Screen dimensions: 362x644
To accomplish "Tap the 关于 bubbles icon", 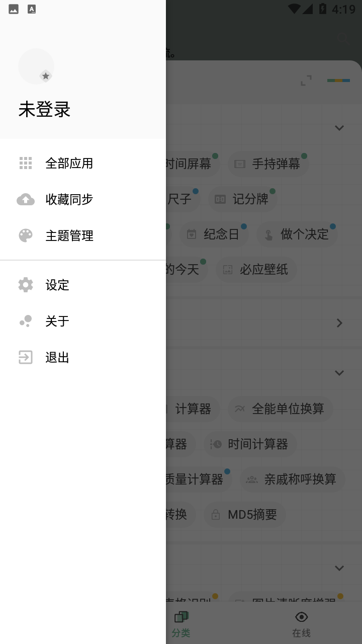I will pyautogui.click(x=26, y=321).
